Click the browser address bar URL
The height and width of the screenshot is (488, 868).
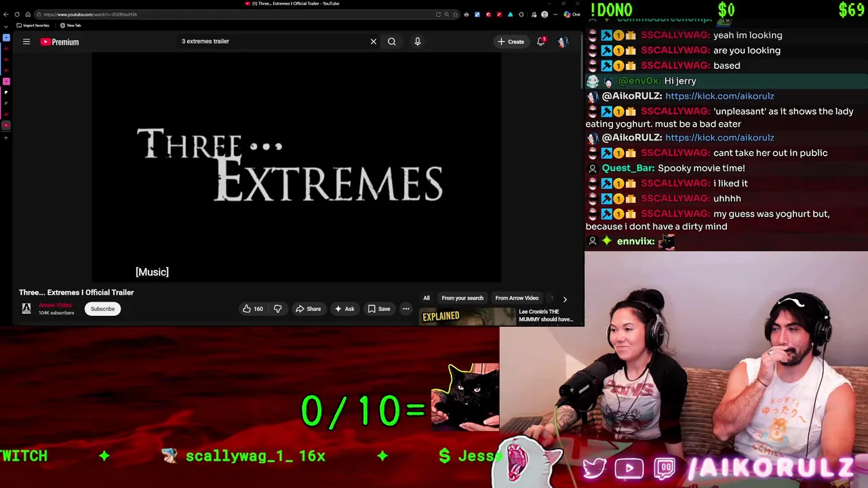(x=90, y=14)
